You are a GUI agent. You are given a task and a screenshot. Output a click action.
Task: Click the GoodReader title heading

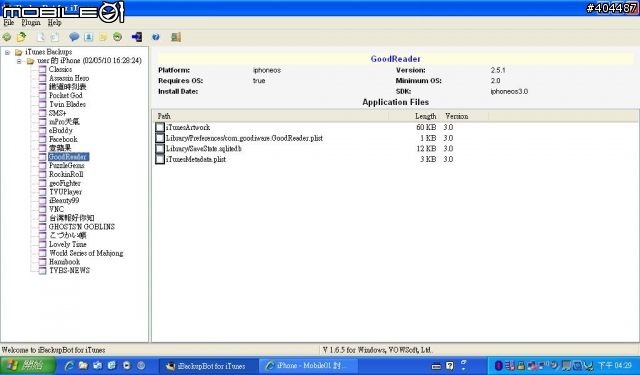pyautogui.click(x=396, y=59)
